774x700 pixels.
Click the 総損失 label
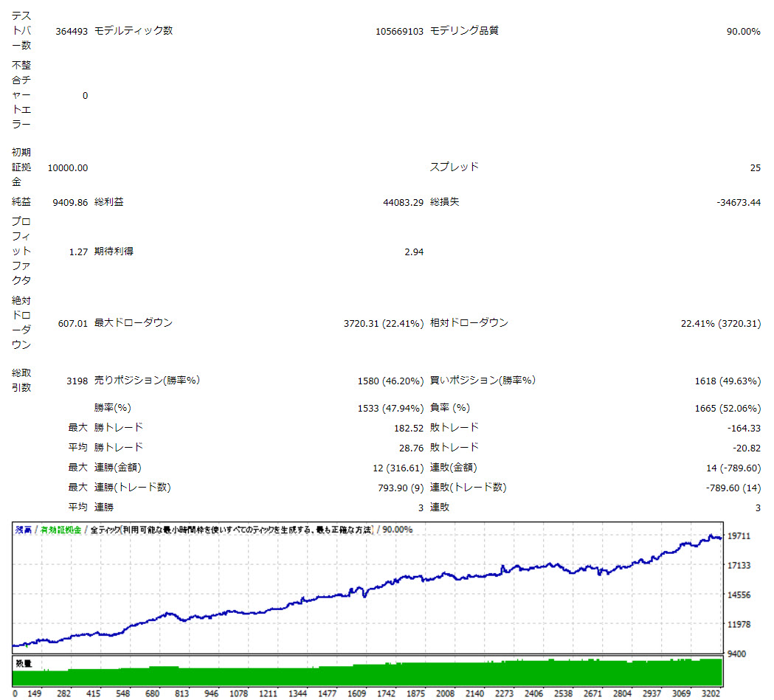coord(444,202)
